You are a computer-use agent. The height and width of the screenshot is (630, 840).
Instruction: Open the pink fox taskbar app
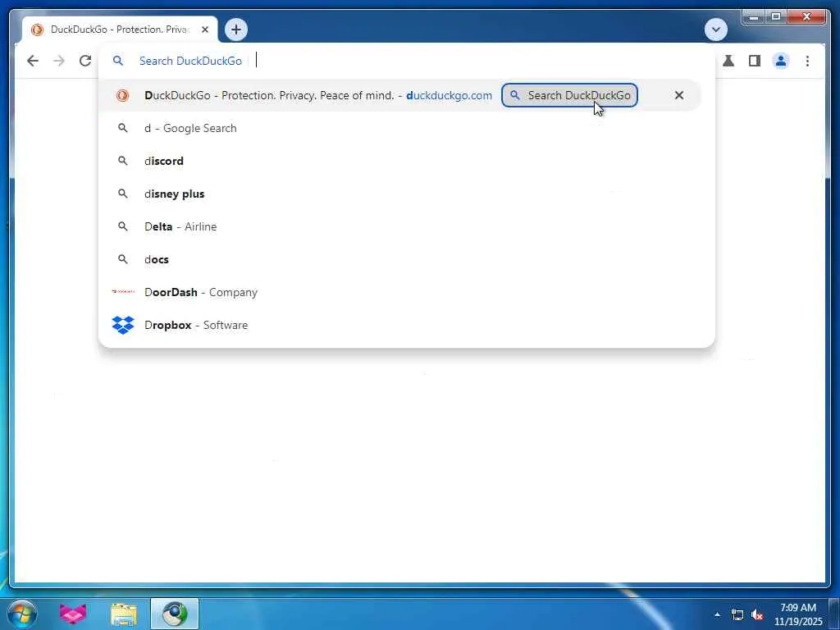click(x=73, y=614)
